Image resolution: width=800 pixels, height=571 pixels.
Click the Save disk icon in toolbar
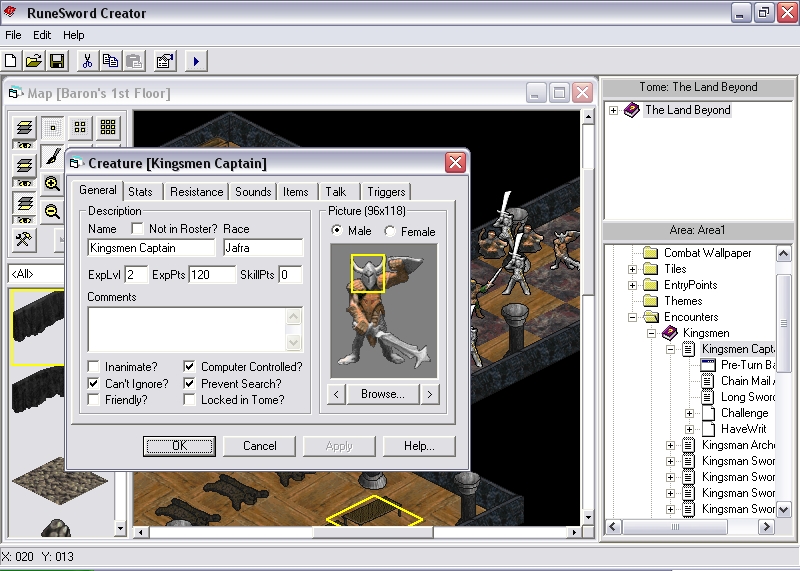pos(57,61)
